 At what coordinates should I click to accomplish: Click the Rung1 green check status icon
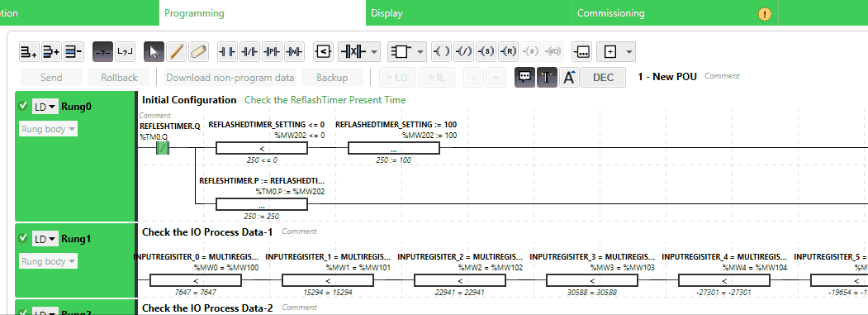coord(22,238)
